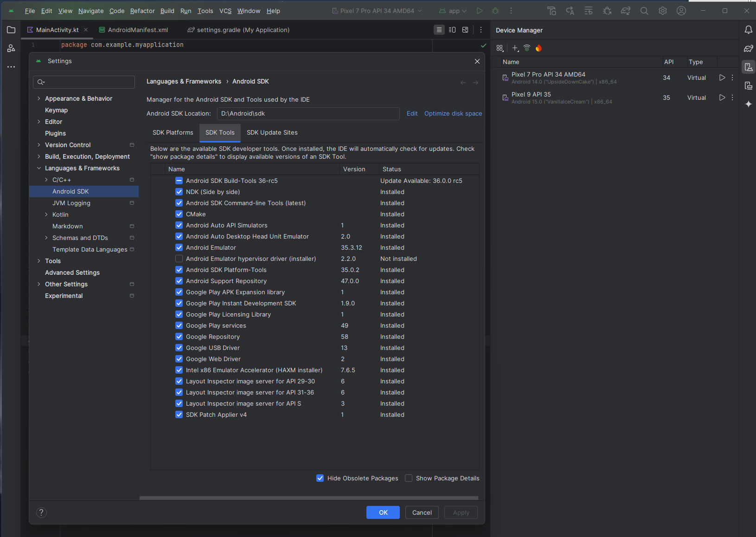Open the Device Manager sidebar icon

tap(748, 67)
